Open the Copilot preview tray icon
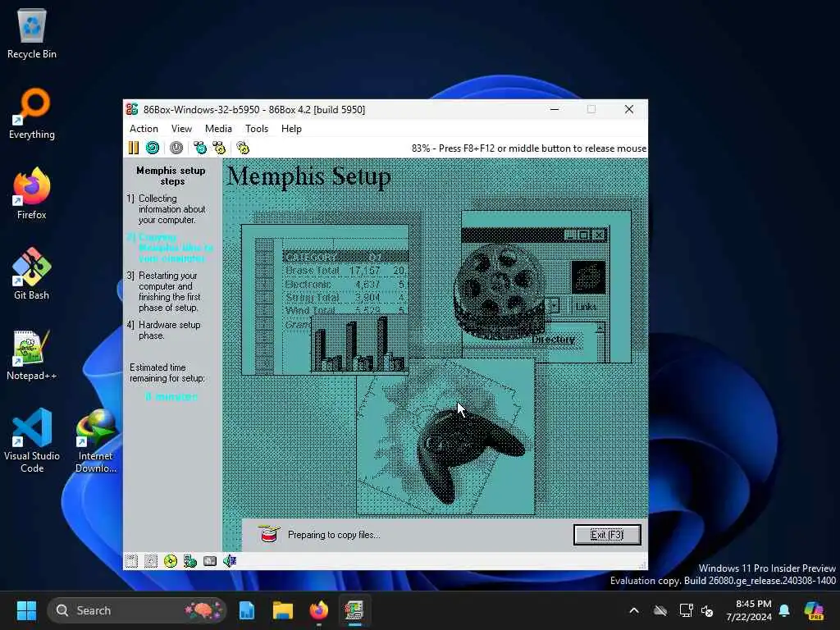 (814, 610)
